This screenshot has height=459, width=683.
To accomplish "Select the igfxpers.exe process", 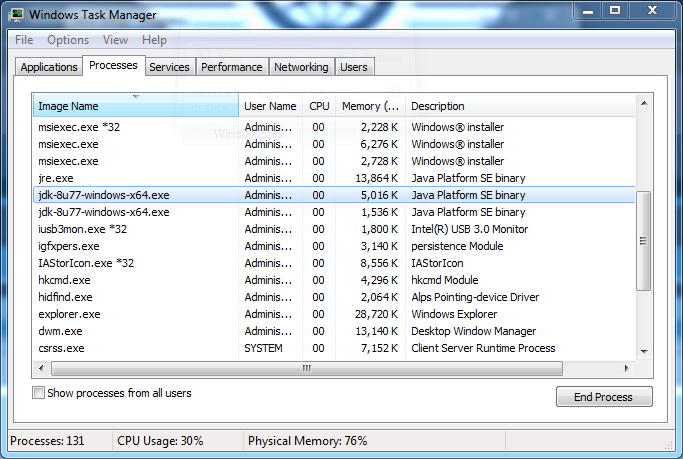I will coord(334,246).
